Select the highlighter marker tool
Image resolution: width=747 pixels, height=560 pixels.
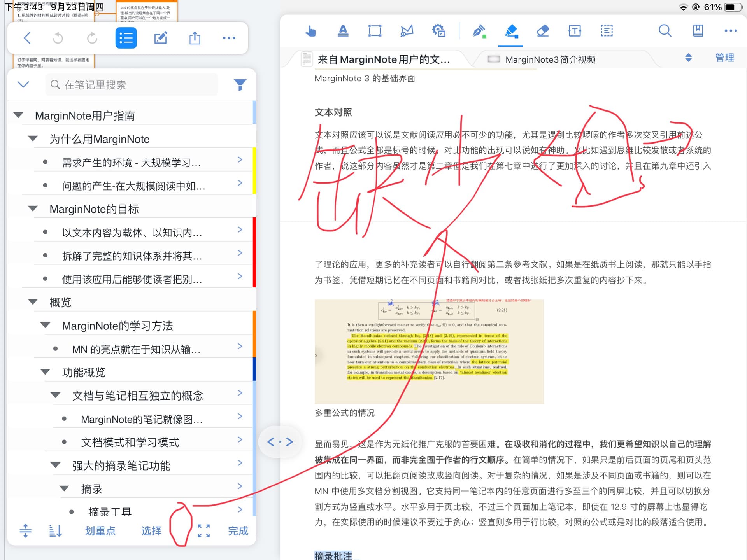(511, 30)
